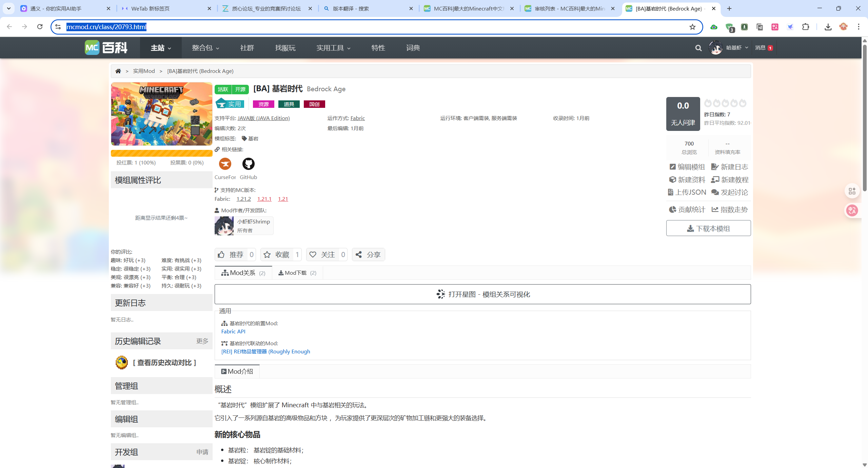Reload the page

(x=40, y=27)
